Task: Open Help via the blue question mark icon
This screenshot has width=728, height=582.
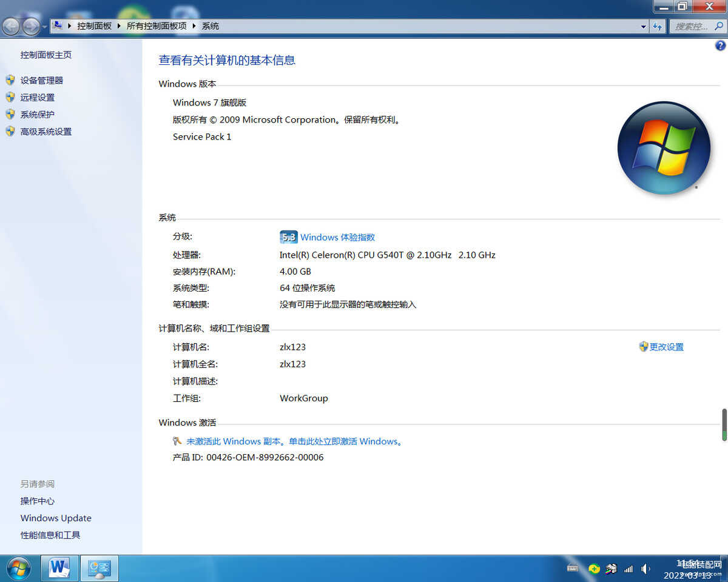Action: (x=721, y=45)
